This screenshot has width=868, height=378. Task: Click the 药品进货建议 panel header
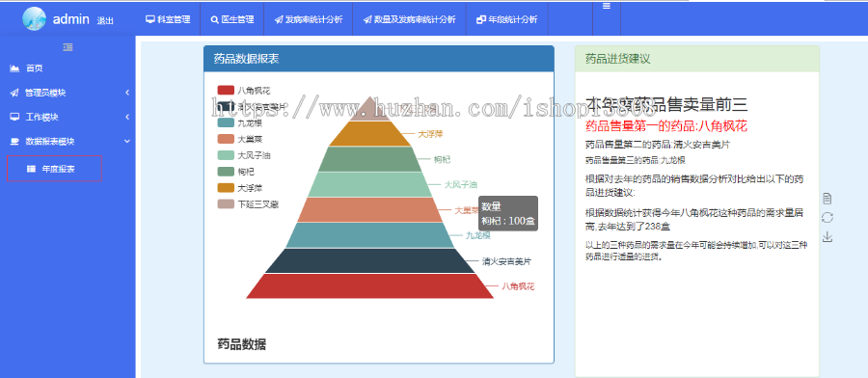pyautogui.click(x=697, y=59)
